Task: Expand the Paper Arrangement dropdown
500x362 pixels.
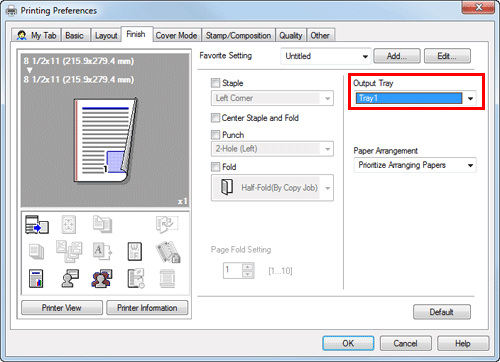Action: [415, 165]
